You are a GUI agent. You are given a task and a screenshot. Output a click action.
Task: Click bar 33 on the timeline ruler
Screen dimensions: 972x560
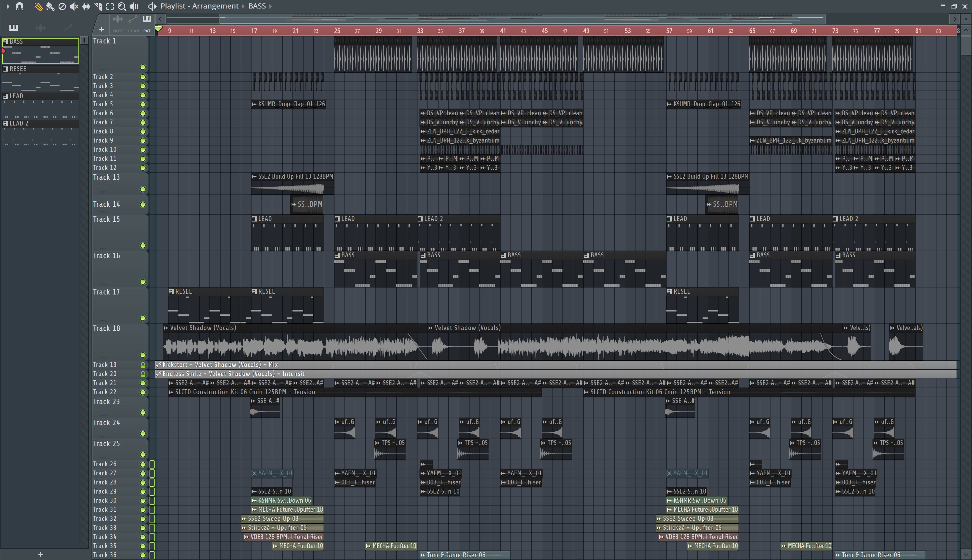(420, 31)
